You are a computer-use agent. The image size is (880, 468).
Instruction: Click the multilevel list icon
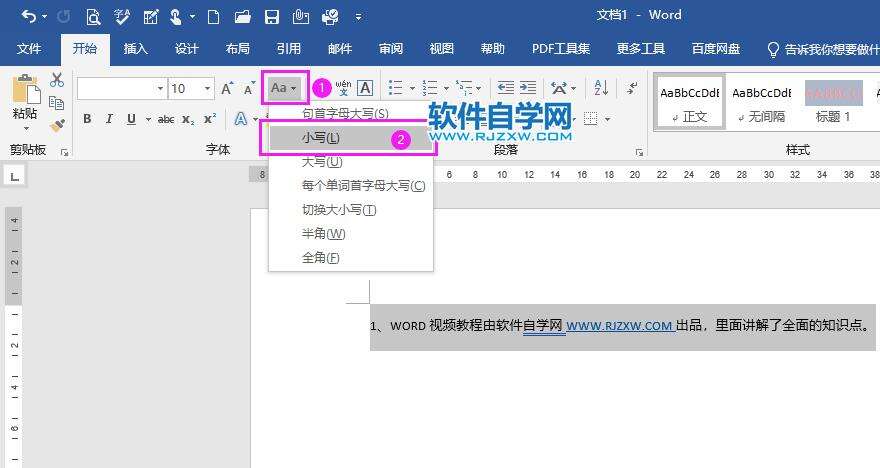464,88
